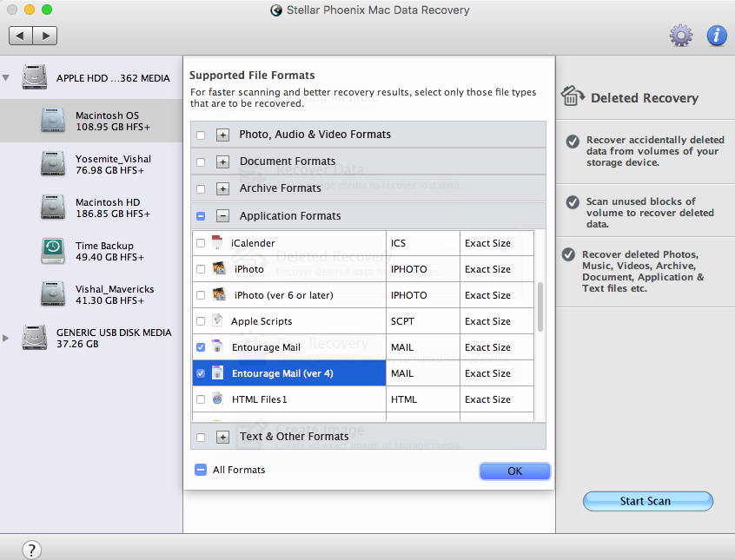Image resolution: width=735 pixels, height=560 pixels.
Task: Collapse Application Formats minus button
Action: point(222,216)
